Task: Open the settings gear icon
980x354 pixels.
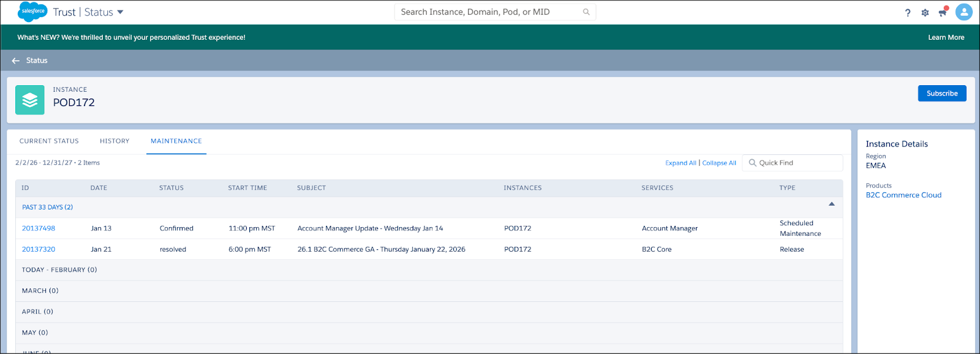Action: pos(925,12)
